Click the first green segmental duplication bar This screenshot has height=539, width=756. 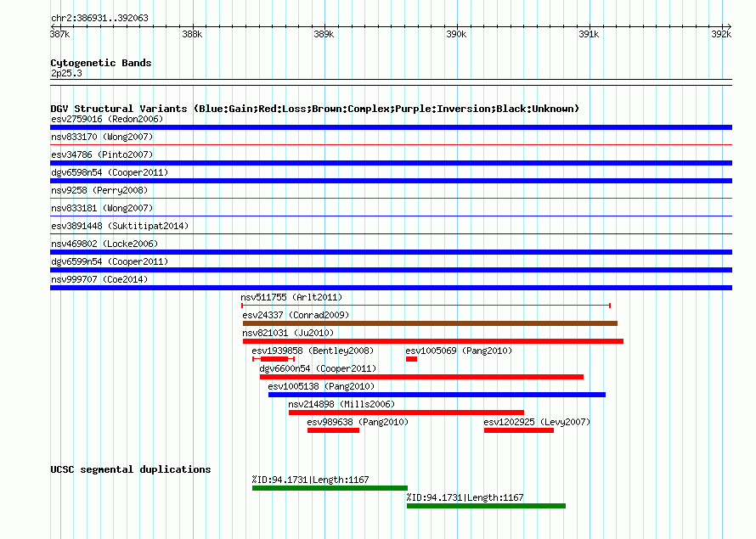(330, 488)
